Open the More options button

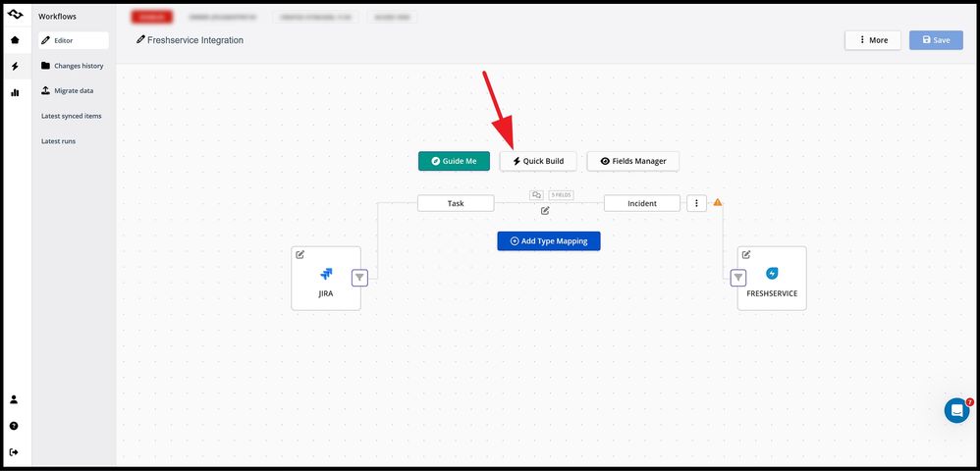click(873, 40)
